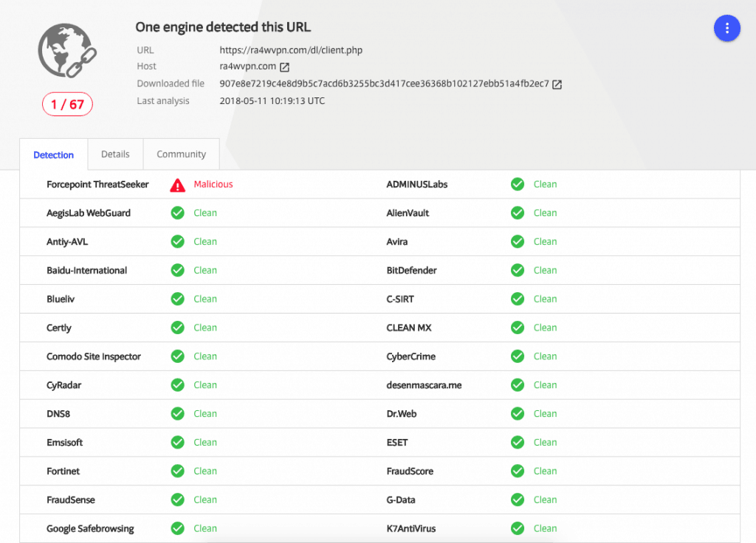Click the Clean verdict next to Fortinet
Viewport: 756px width, 543px height.
pos(205,471)
